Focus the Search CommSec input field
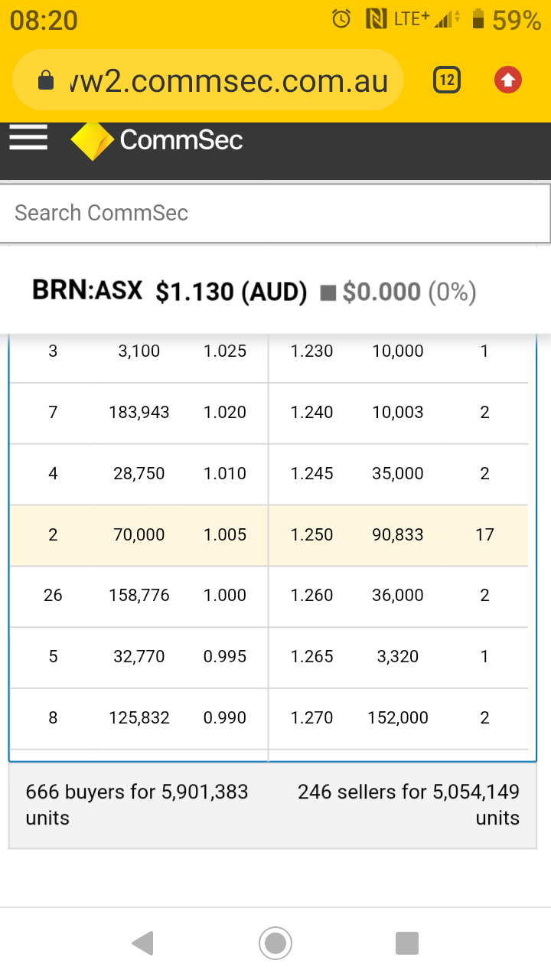The image size is (551, 980). click(x=275, y=213)
